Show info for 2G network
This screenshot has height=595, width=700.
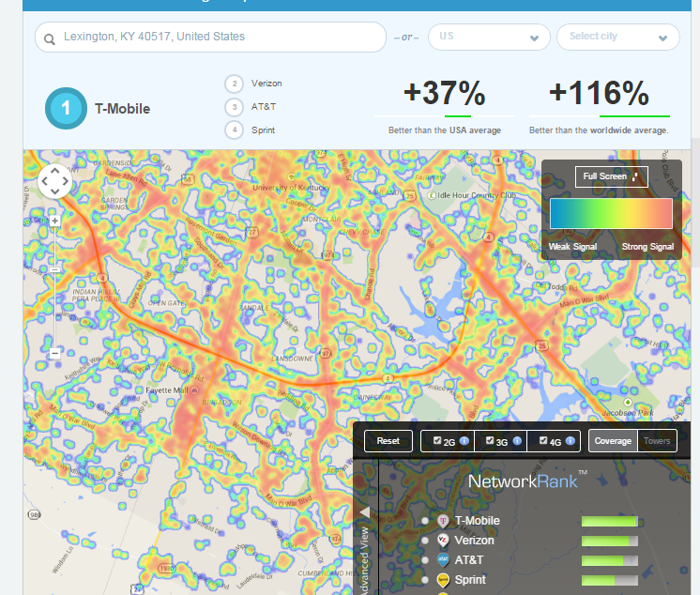click(x=464, y=441)
